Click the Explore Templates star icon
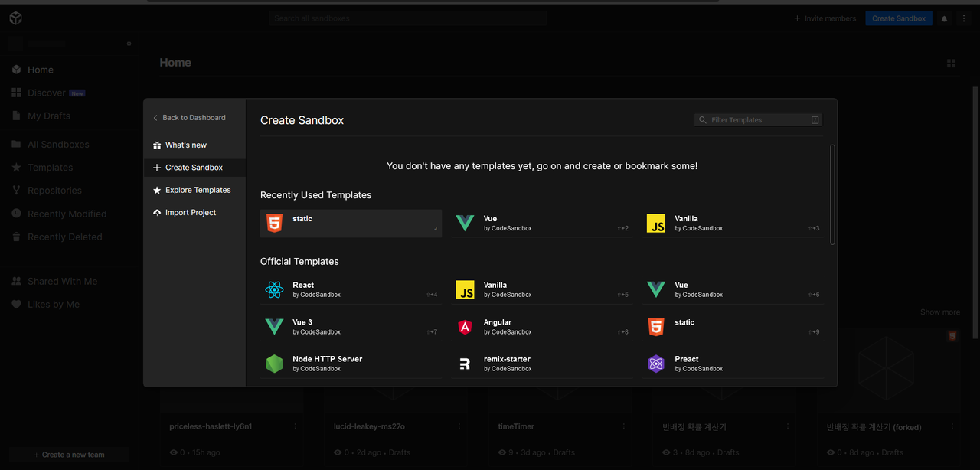 point(157,190)
